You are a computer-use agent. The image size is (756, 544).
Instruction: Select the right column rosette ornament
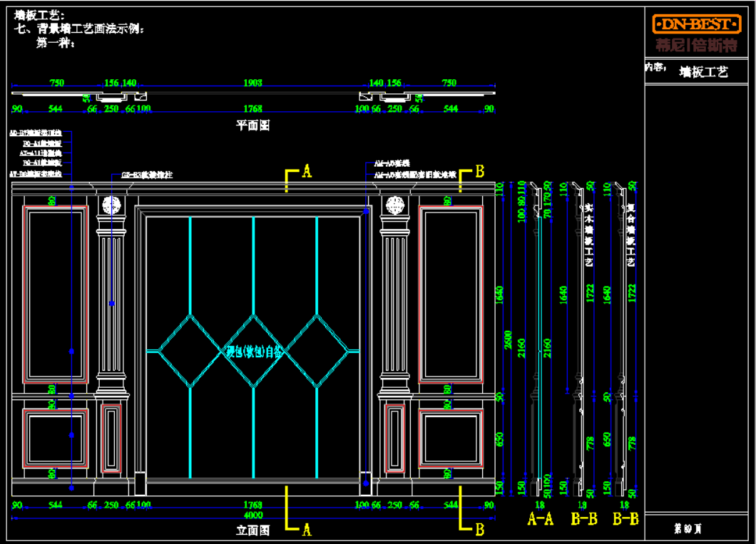394,205
